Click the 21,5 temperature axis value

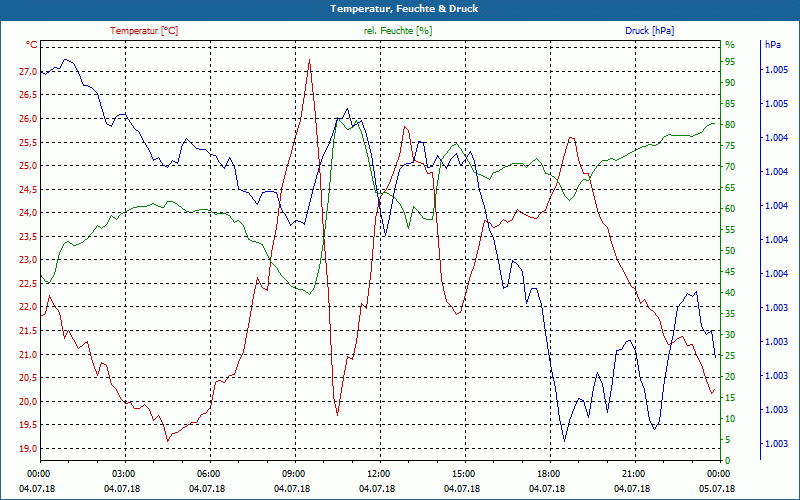point(28,331)
